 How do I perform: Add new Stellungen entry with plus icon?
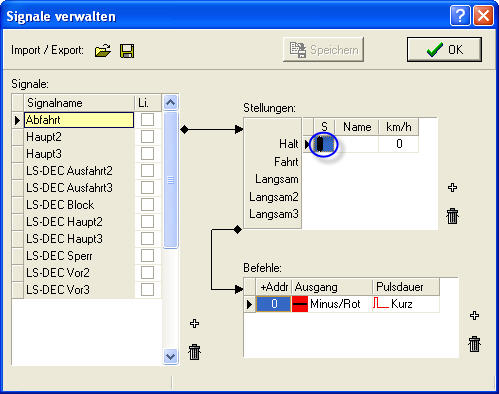(452, 187)
